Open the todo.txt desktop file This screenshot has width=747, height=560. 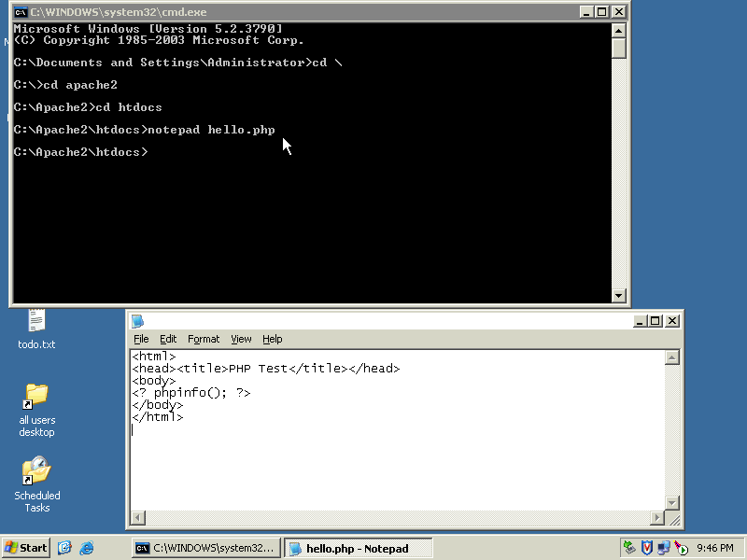36,323
